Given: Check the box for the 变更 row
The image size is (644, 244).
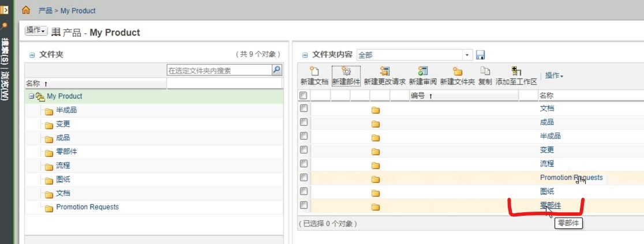Looking at the screenshot, I should click(x=304, y=150).
